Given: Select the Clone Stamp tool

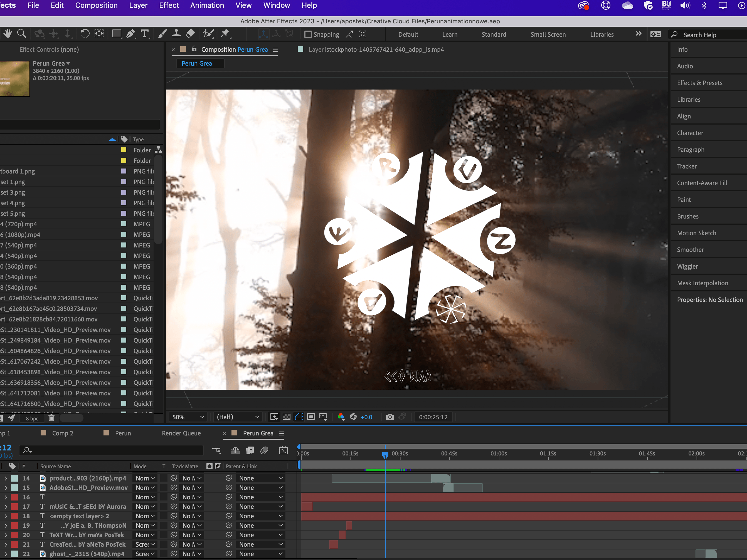Looking at the screenshot, I should point(176,33).
